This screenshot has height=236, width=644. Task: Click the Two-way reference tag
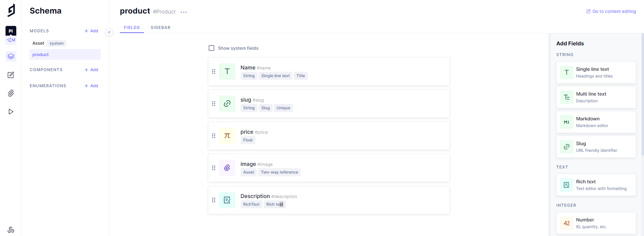[280, 172]
